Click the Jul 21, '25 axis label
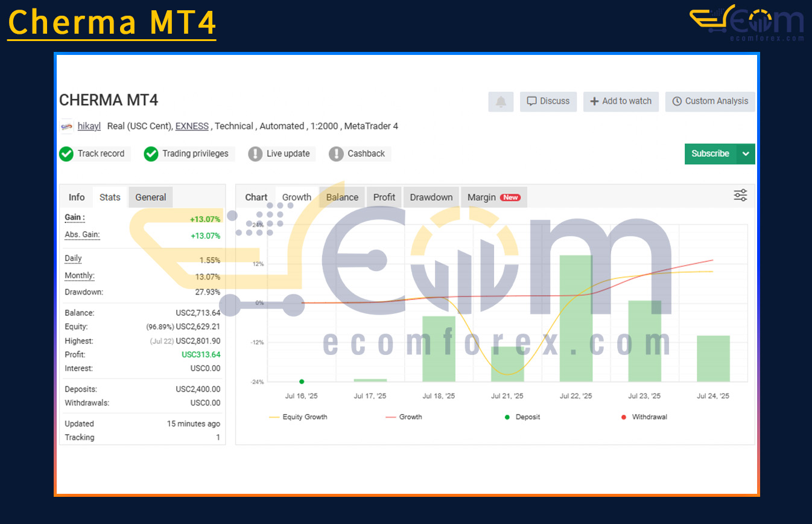This screenshot has height=524, width=812. point(507,397)
